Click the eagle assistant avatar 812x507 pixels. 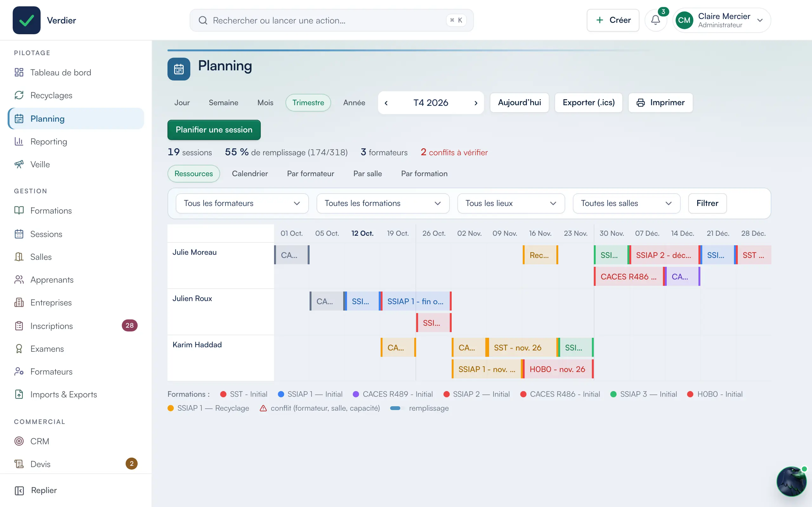click(x=791, y=481)
